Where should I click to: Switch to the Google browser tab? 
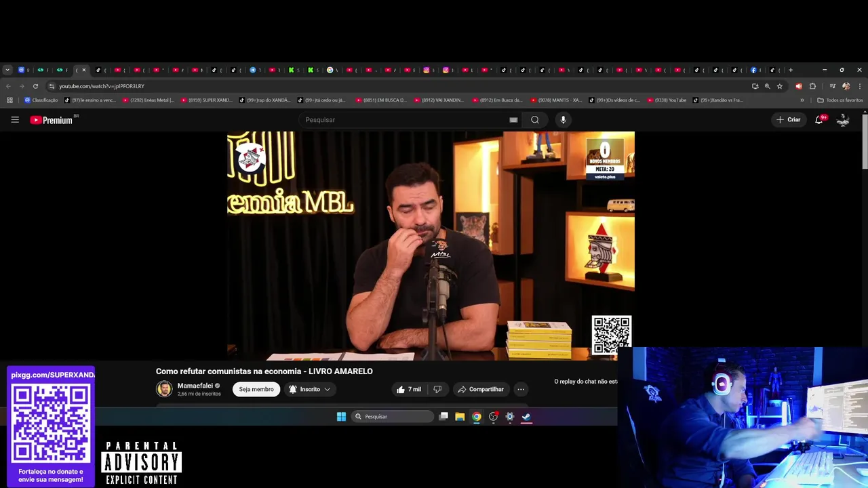(330, 70)
